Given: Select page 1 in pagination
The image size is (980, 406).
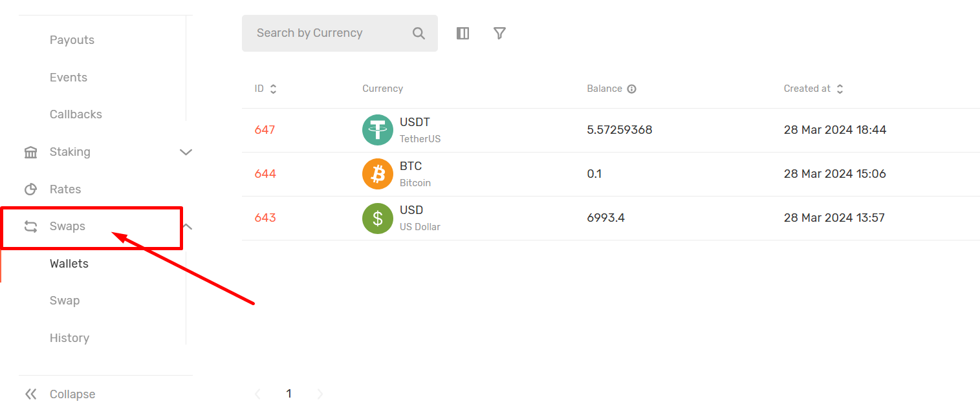Looking at the screenshot, I should coord(289,394).
